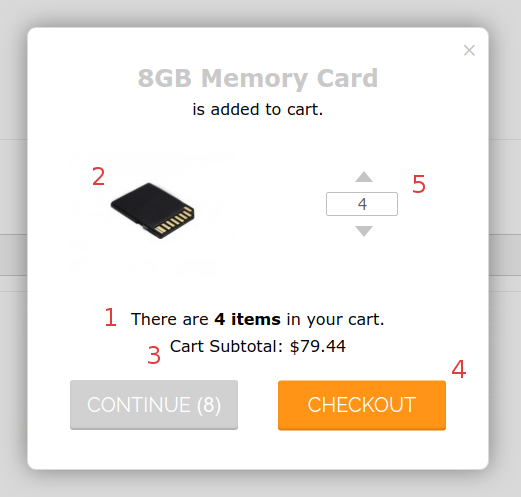Screen dimensions: 521x497
Task: Focus the quantity field showing 4
Action: 362,204
